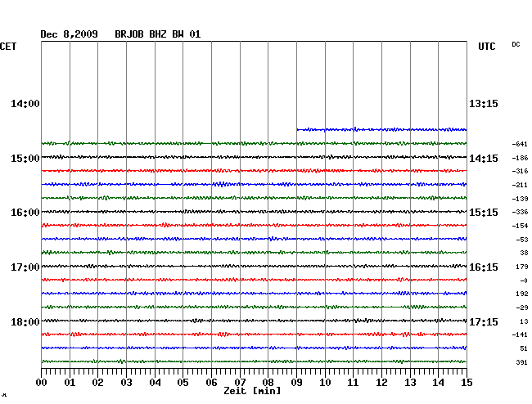Click the '14' minute axis label

[x=438, y=383]
